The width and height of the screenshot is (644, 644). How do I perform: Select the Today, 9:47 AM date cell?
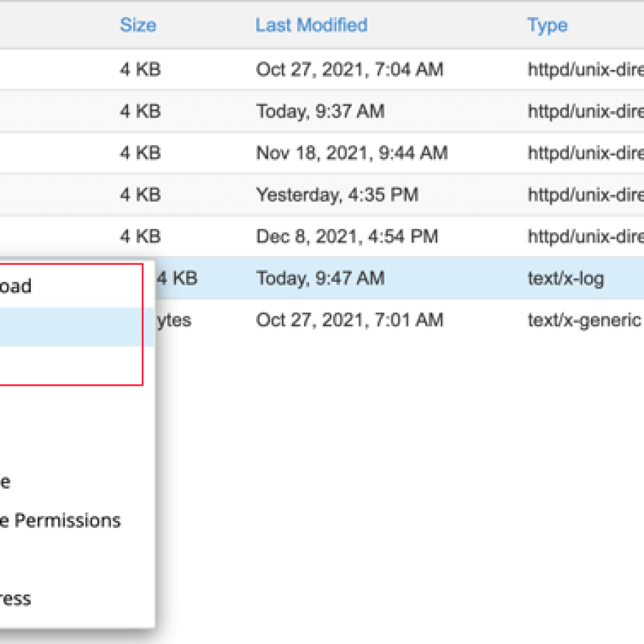pos(321,278)
